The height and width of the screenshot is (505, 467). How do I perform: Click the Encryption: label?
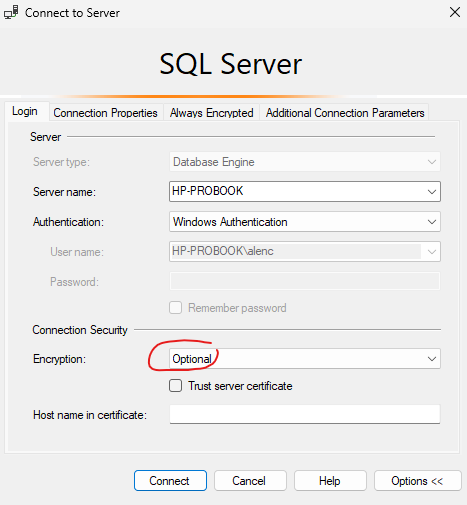[59, 359]
